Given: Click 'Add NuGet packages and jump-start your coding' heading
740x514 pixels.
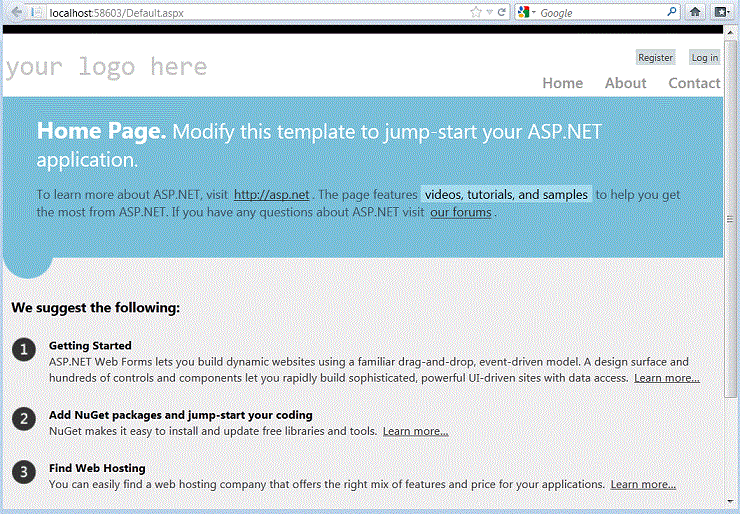Looking at the screenshot, I should [181, 415].
